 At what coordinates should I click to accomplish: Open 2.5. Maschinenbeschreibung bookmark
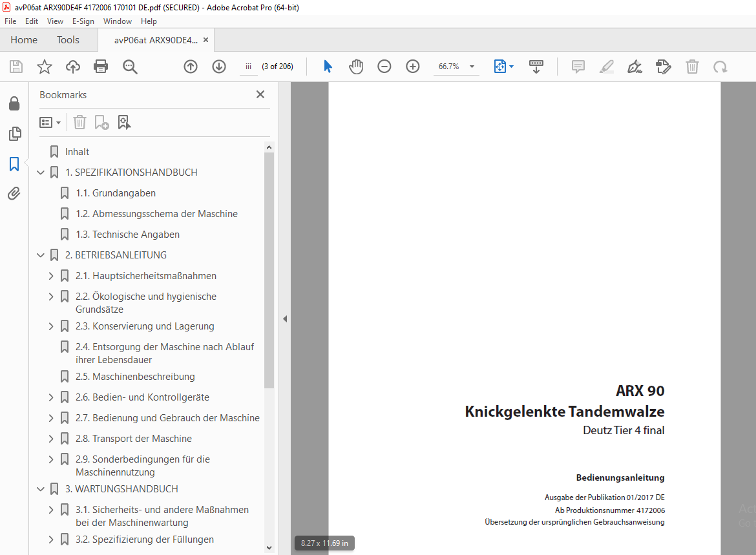coord(135,377)
